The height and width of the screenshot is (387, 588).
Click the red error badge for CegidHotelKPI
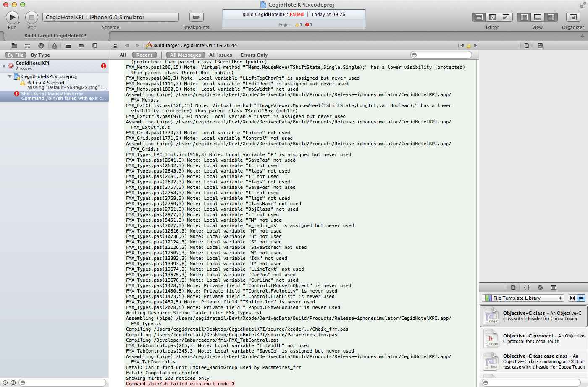pyautogui.click(x=104, y=66)
